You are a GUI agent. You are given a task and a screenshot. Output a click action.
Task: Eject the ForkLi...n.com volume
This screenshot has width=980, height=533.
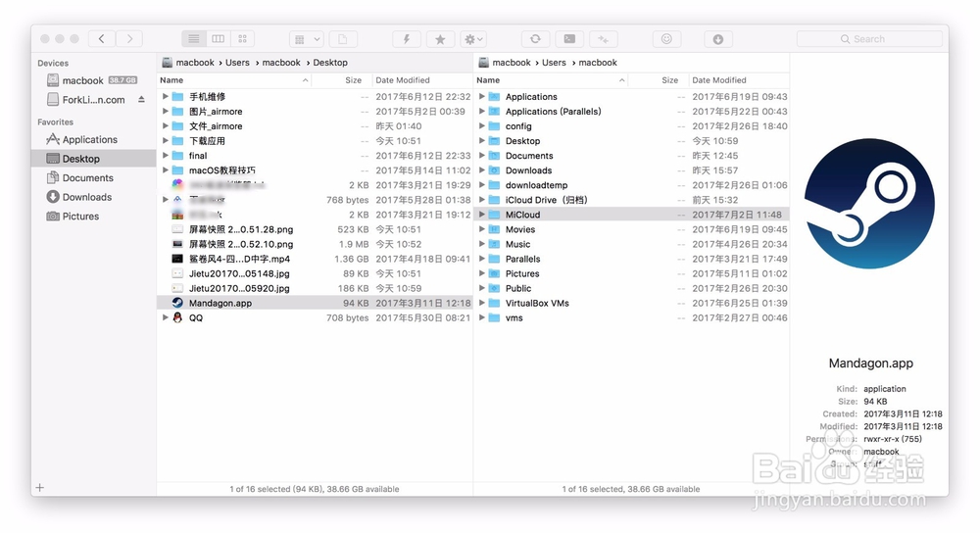pyautogui.click(x=141, y=99)
